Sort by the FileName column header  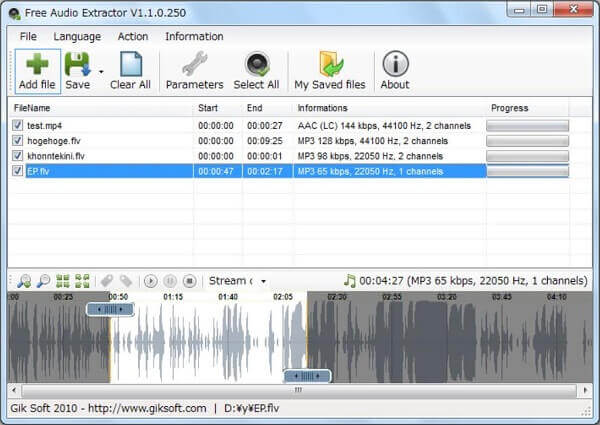click(101, 108)
